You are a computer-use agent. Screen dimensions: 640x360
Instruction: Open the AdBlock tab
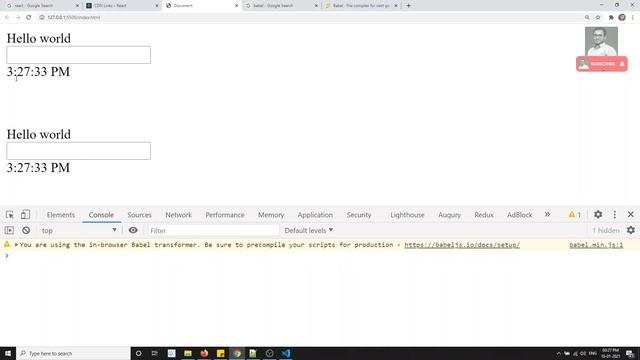click(520, 215)
